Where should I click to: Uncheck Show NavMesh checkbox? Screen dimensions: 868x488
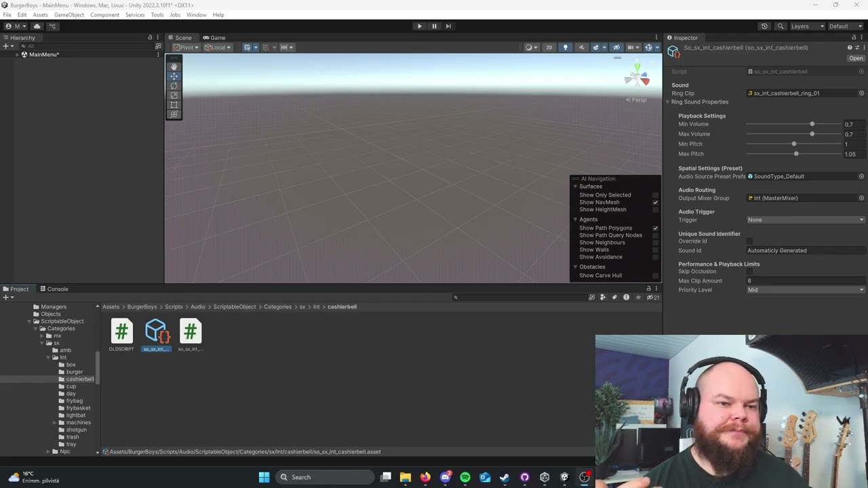tap(655, 203)
